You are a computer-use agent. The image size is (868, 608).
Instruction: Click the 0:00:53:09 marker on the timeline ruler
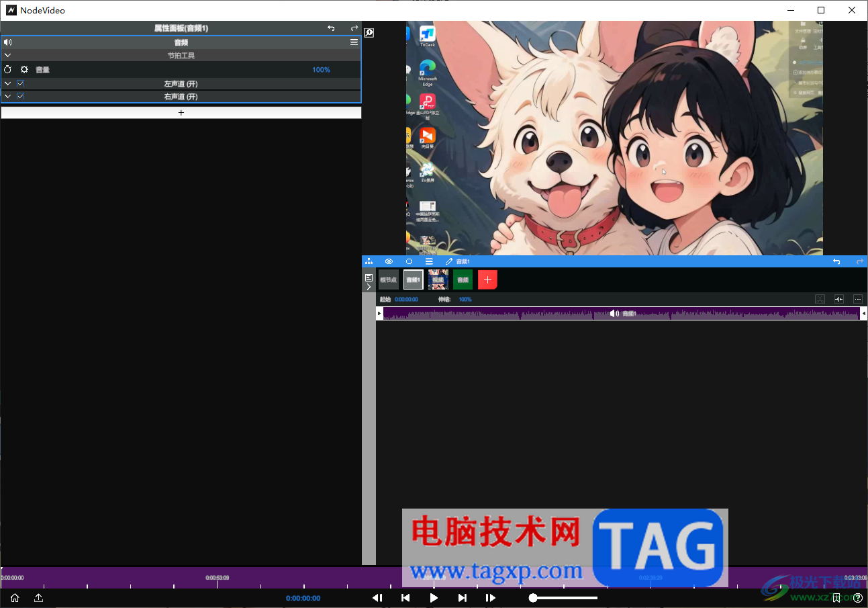click(218, 578)
